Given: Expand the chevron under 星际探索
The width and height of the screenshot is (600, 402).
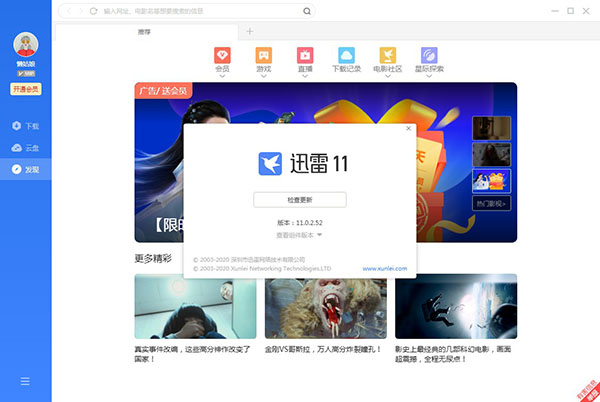Looking at the screenshot, I should pyautogui.click(x=429, y=76).
